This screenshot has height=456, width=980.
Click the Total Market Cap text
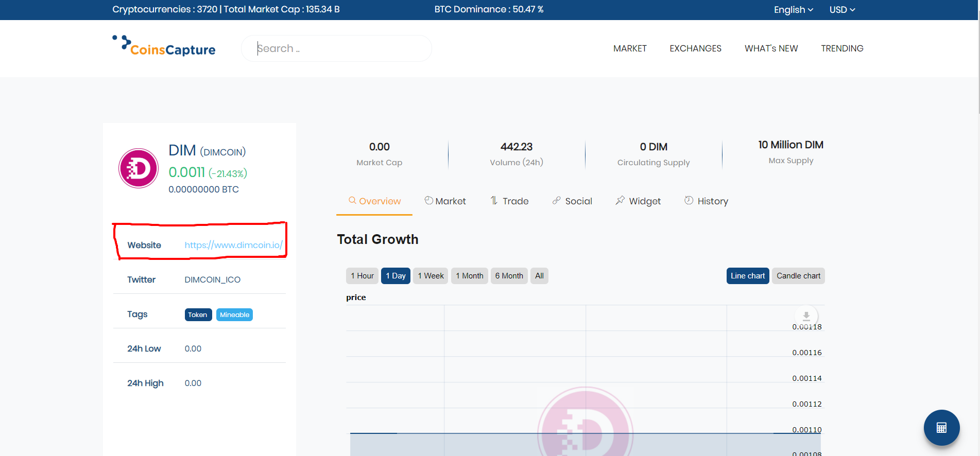(x=282, y=9)
